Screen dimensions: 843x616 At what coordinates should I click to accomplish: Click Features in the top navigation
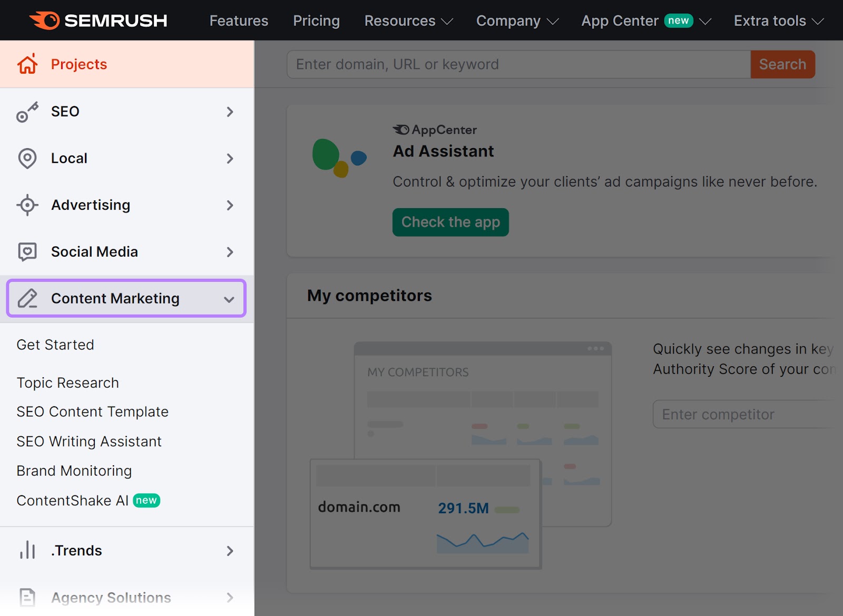pos(239,21)
